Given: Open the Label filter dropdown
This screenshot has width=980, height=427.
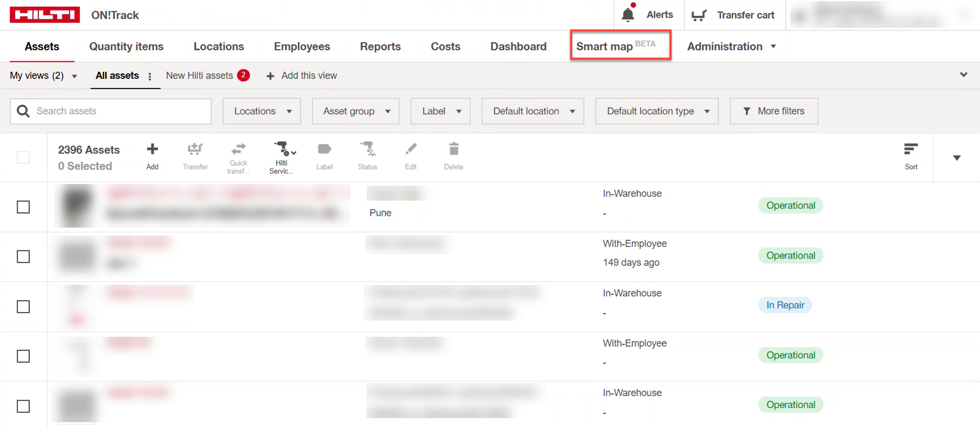Looking at the screenshot, I should 440,111.
